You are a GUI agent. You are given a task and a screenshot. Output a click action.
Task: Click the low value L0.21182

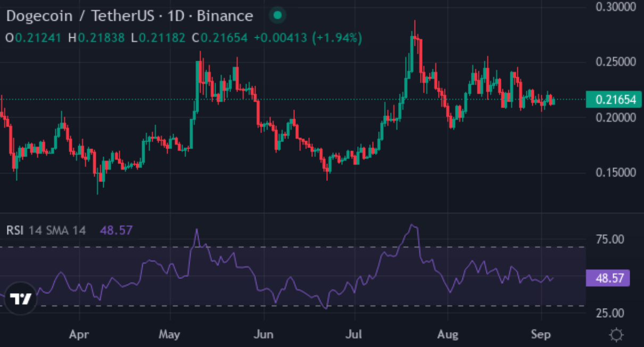(x=158, y=38)
